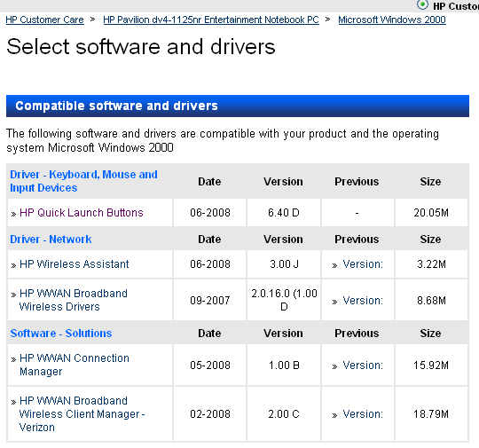Image resolution: width=479 pixels, height=448 pixels.
Task: Click arrow icon beside WWAN Broadband Wireless Drivers
Action: click(13, 295)
